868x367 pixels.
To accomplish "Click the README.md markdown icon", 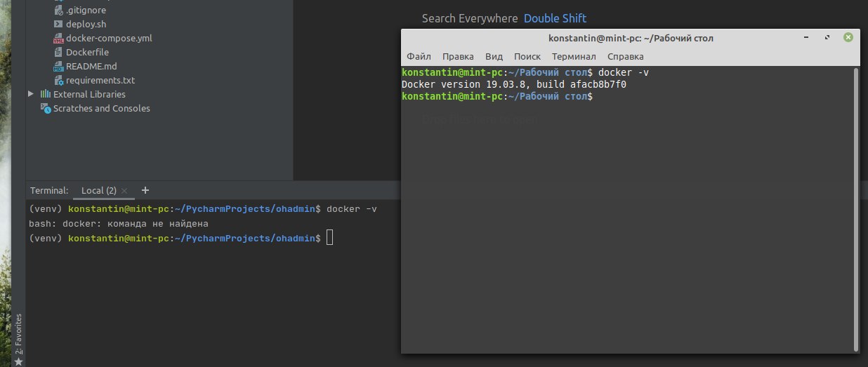I will [59, 67].
